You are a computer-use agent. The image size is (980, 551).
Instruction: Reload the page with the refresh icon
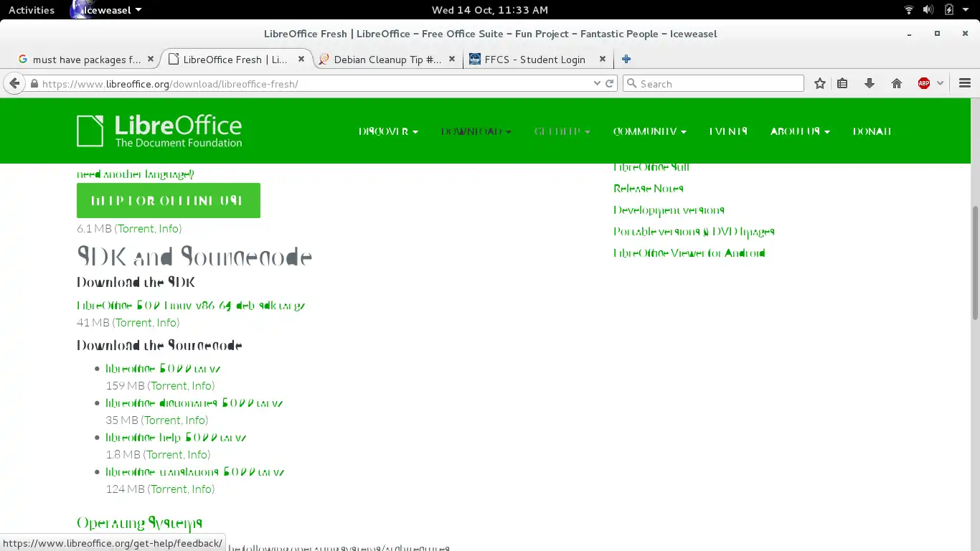(x=610, y=83)
